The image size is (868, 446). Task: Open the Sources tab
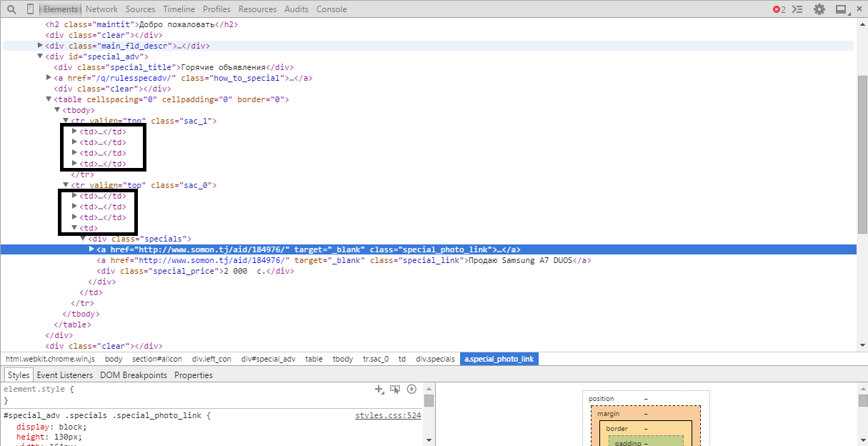[140, 9]
